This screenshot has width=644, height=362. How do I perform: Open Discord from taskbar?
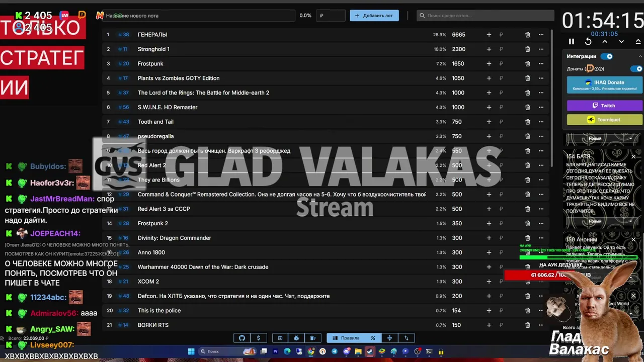(347, 351)
